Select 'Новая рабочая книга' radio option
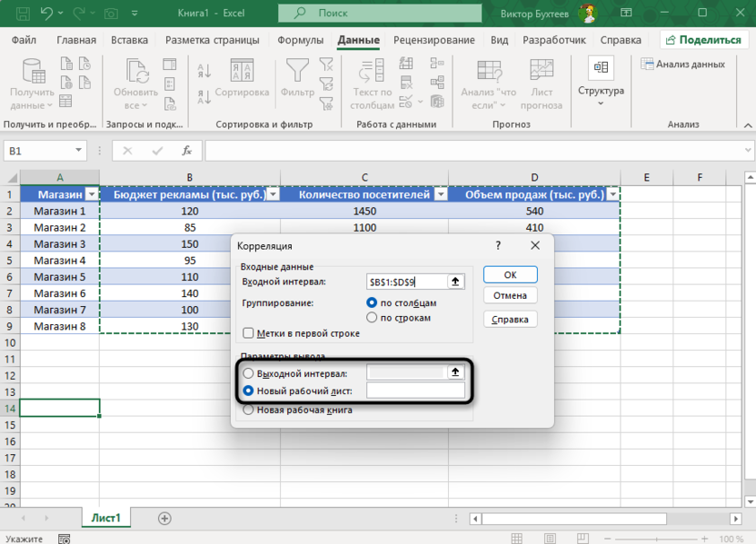756x544 pixels. (x=248, y=410)
